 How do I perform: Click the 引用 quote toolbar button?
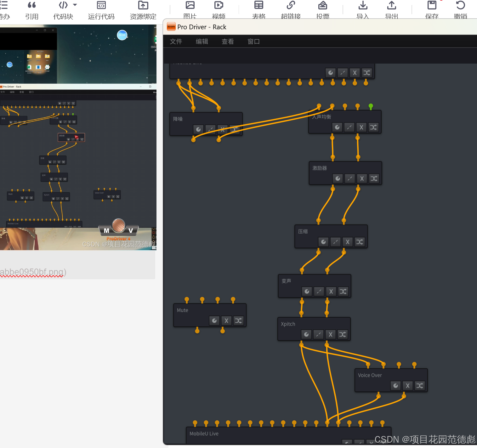coord(32,10)
